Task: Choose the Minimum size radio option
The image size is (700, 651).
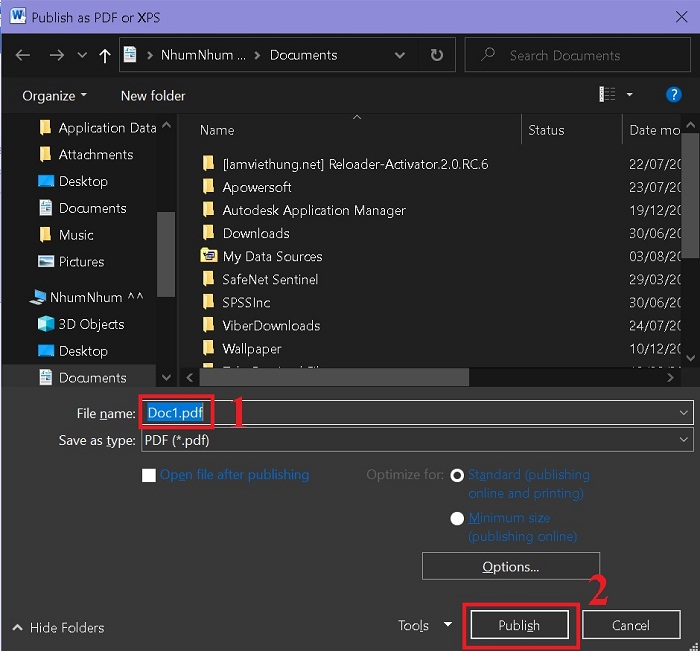Action: point(458,519)
